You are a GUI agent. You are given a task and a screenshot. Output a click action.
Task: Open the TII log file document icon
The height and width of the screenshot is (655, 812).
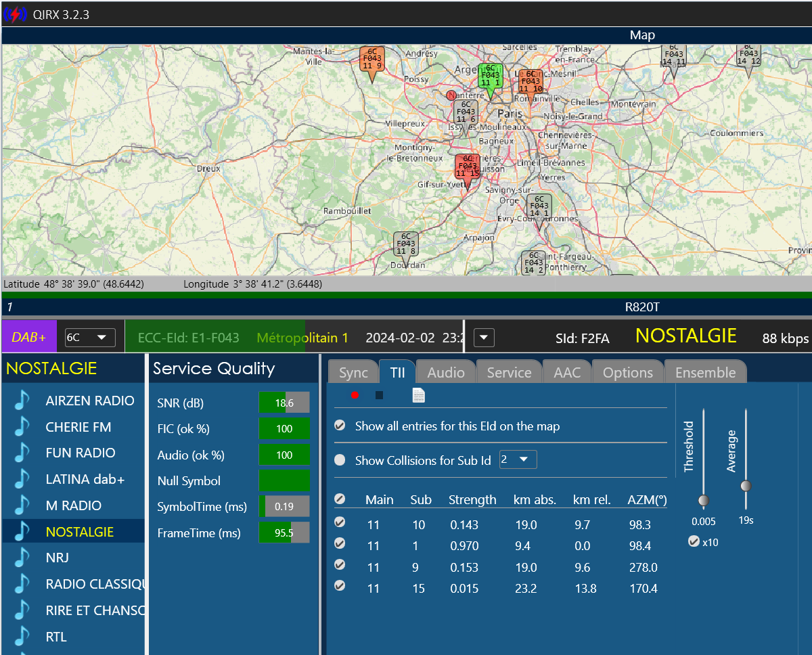coord(419,395)
